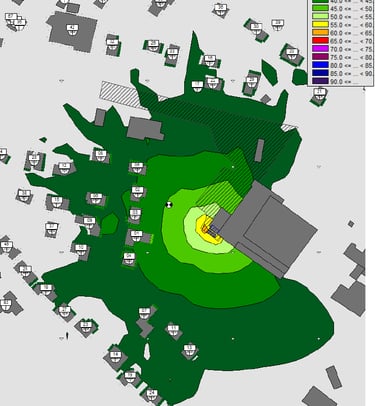Click the dark violet 90.0 legend swatch
Image resolution: width=375 pixels, height=406 pixels.
[x=320, y=81]
